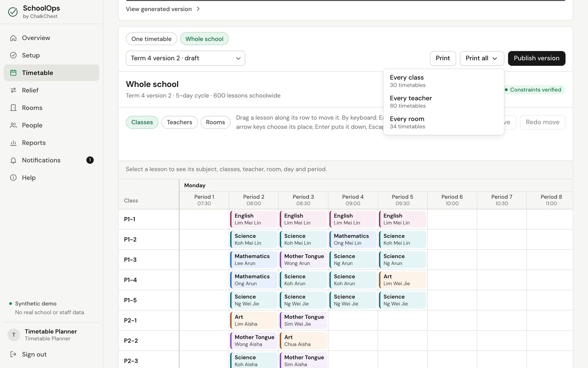588x368 pixels.
Task: Click the Setup checkmark circle icon
Action: 13,55
